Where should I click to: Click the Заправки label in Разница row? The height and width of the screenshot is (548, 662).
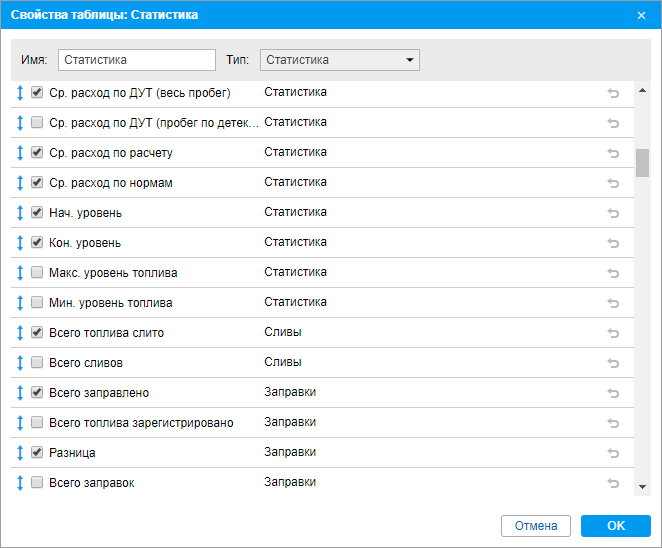coord(290,452)
